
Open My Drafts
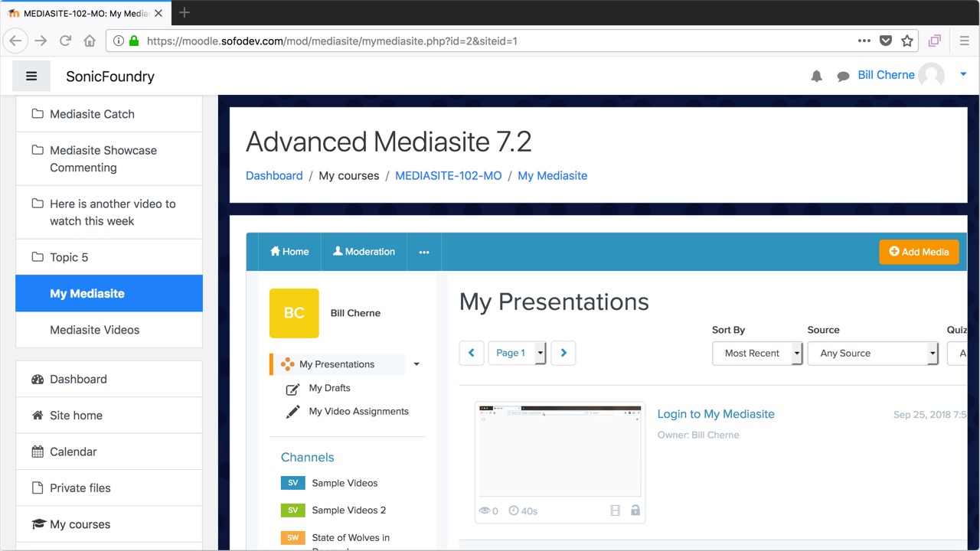[329, 388]
